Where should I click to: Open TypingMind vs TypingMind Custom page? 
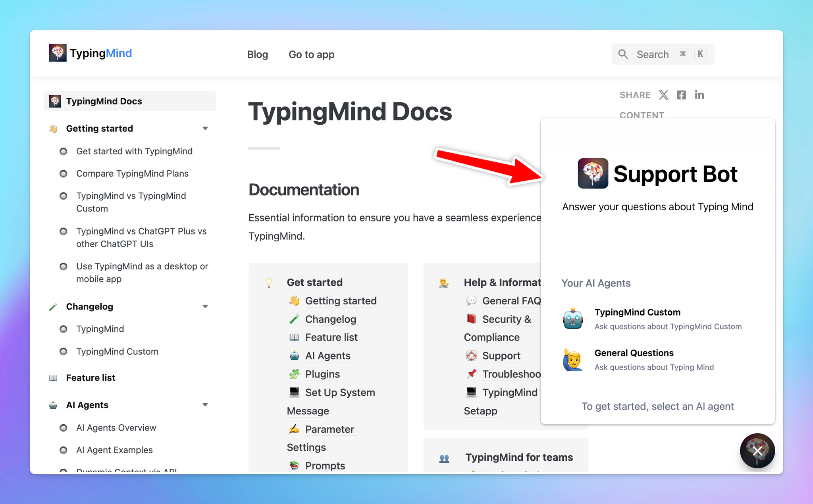tap(131, 202)
